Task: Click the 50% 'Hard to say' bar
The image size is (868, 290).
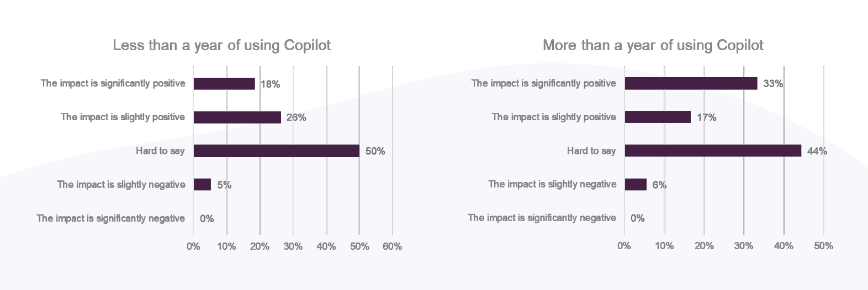Action: click(x=277, y=151)
